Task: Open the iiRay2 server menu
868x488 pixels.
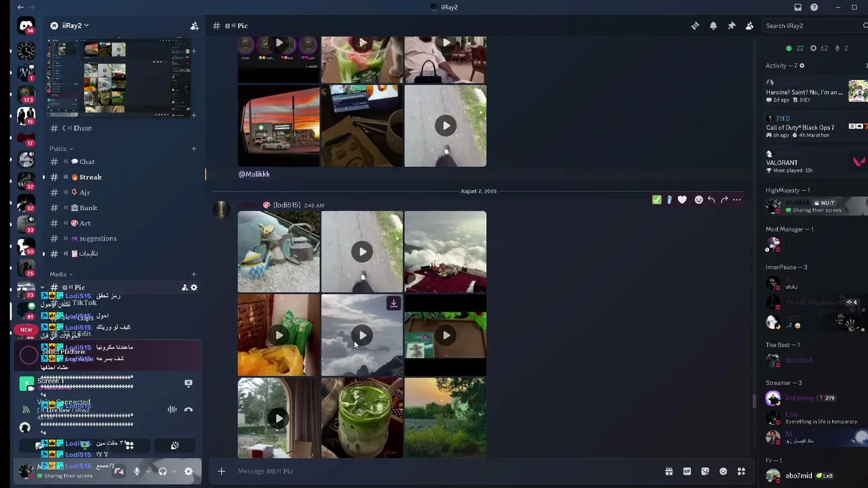Action: (x=75, y=26)
